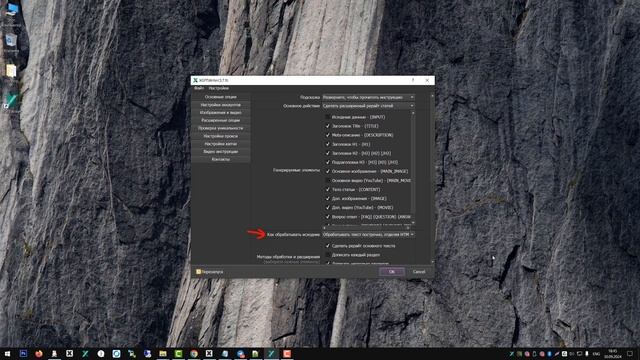This screenshot has width=640, height=360.
Task: Open Настройки прокси section
Action: pyautogui.click(x=220, y=136)
